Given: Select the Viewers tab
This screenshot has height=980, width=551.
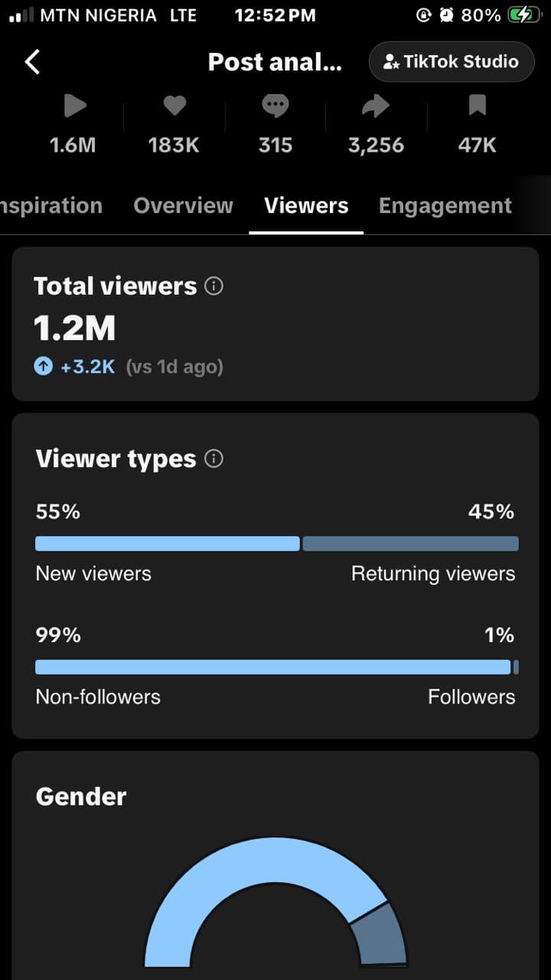Looking at the screenshot, I should 306,205.
